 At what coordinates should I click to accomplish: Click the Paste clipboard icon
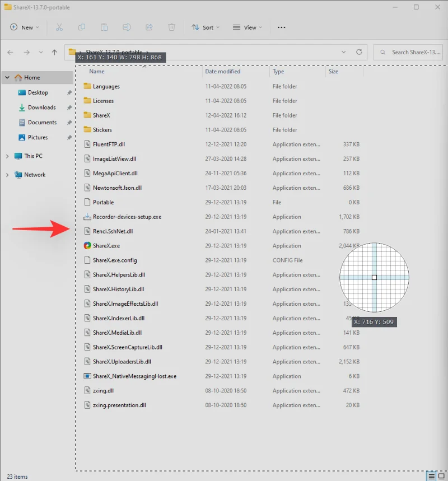(104, 27)
